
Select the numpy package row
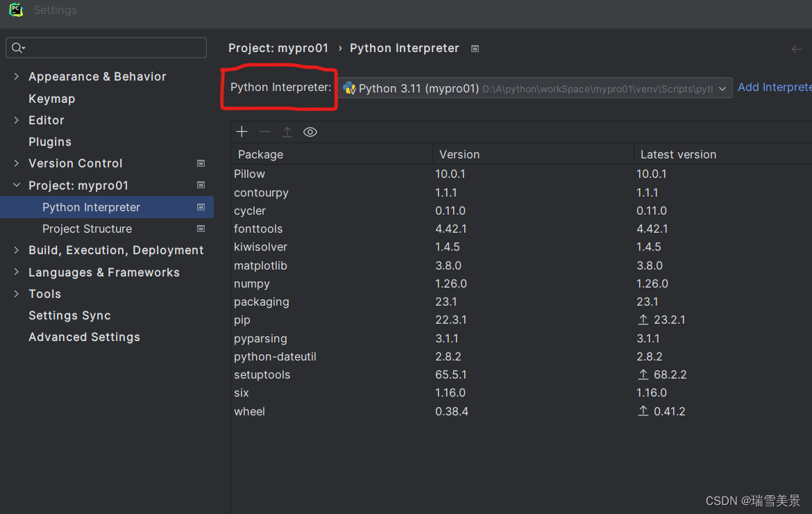tap(521, 283)
